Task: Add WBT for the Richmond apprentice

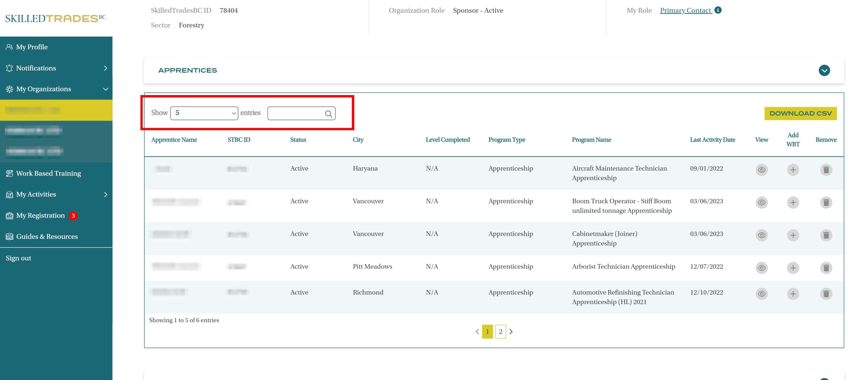Action: click(793, 294)
